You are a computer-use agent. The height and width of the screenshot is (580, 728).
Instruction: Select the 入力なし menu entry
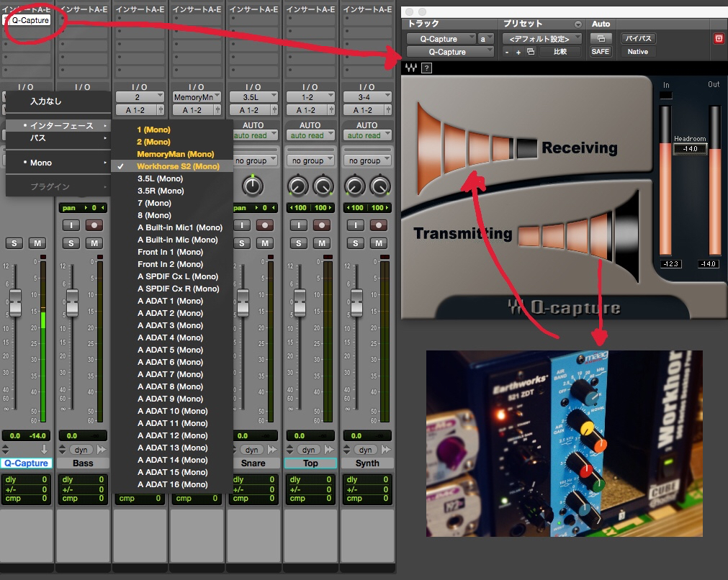pos(58,101)
